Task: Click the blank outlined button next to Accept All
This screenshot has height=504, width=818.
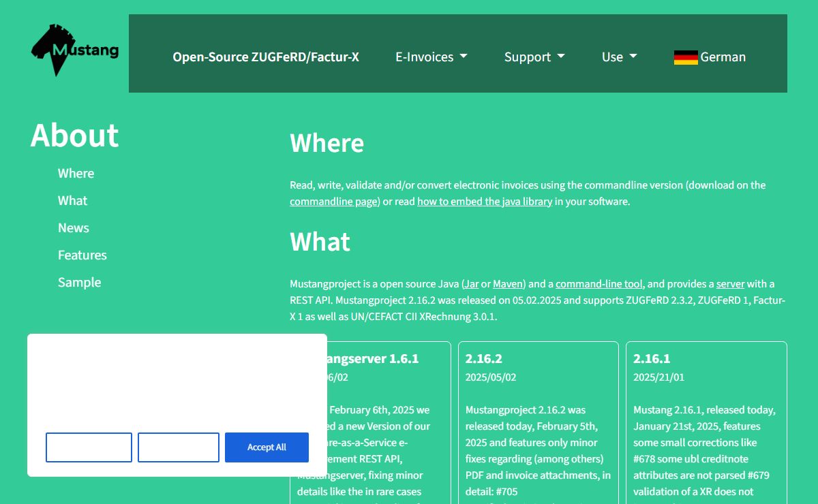Action: (x=179, y=447)
